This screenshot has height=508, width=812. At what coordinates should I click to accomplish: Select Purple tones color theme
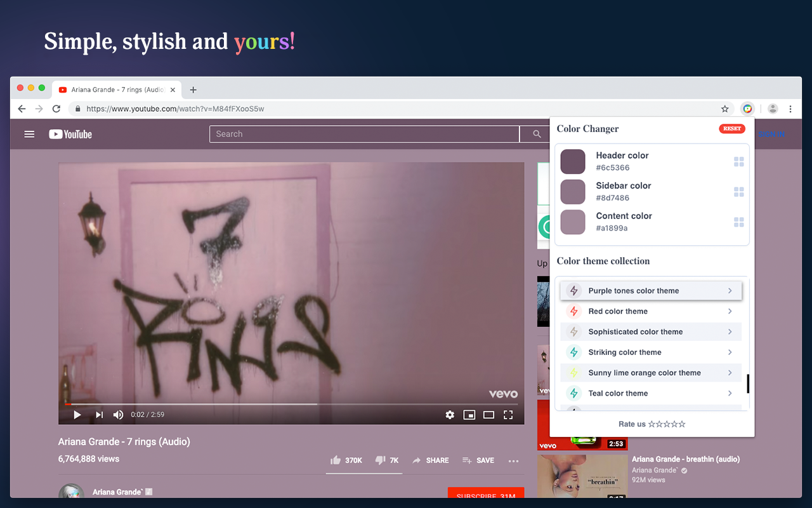click(651, 291)
